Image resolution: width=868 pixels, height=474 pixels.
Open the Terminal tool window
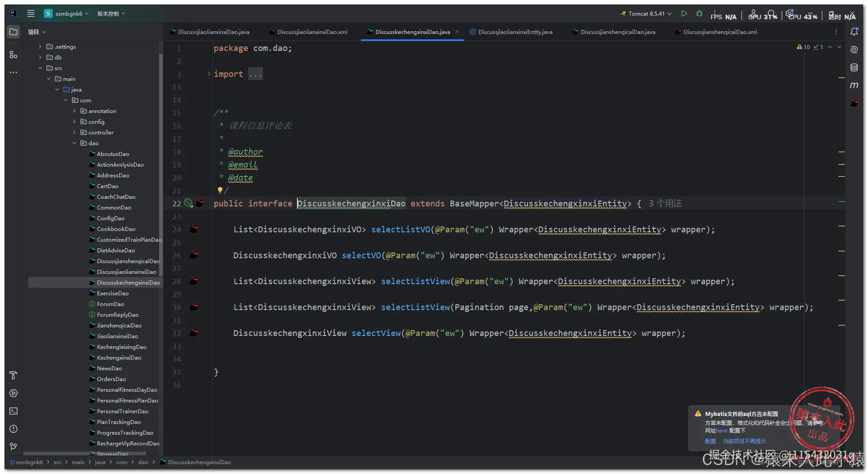(x=13, y=411)
